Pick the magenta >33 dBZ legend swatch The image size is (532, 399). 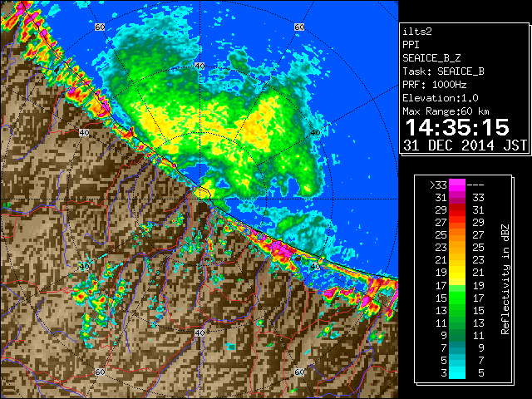[457, 185]
